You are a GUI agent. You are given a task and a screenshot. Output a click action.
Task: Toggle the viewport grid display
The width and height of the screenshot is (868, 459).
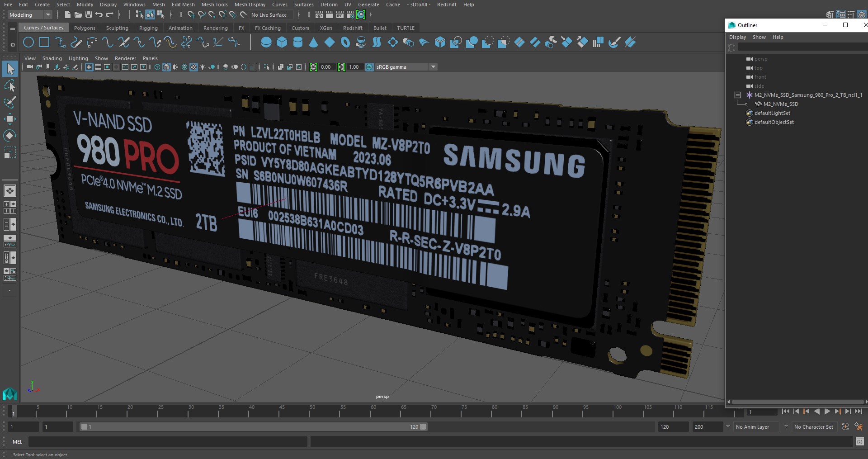89,67
